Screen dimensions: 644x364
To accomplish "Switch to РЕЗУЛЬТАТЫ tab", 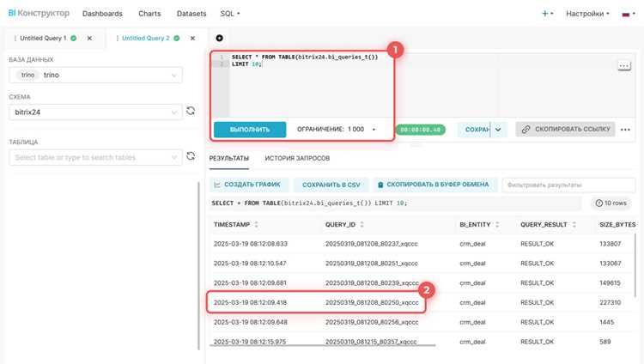I will point(228,158).
